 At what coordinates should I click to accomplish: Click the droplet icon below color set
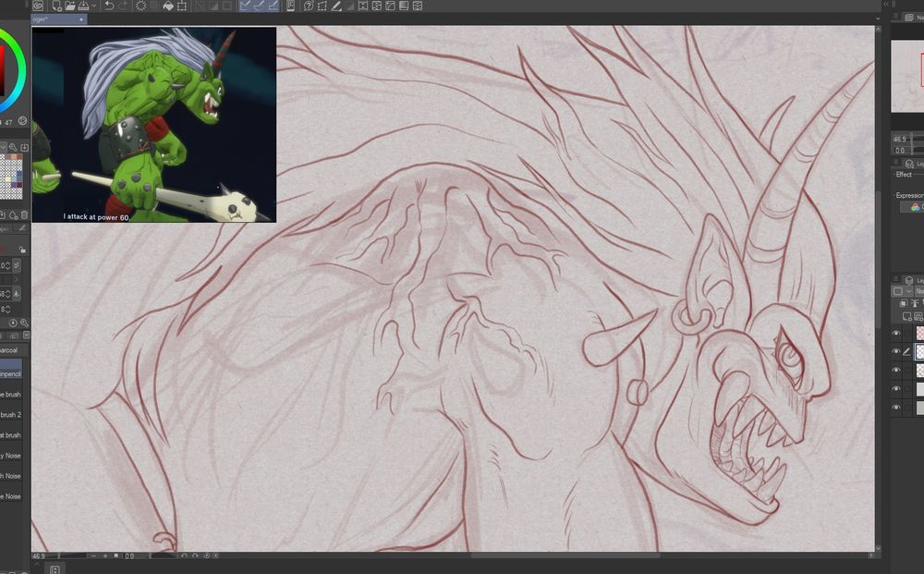click(x=14, y=214)
